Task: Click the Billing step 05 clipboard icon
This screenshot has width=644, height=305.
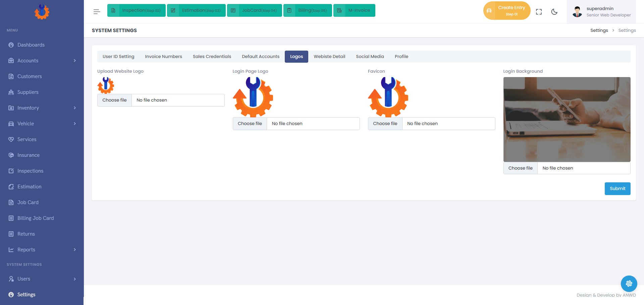Action: click(x=289, y=10)
